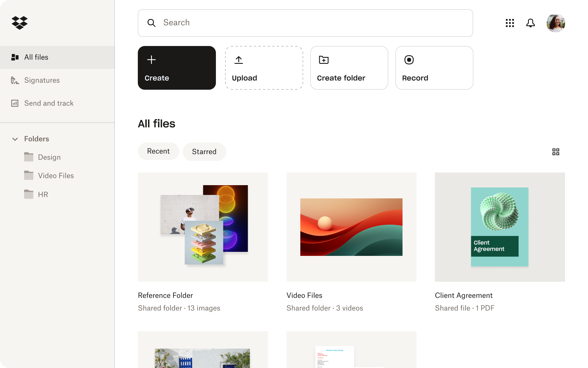This screenshot has height=368, width=588.
Task: Open the Signatures section
Action: (x=42, y=80)
